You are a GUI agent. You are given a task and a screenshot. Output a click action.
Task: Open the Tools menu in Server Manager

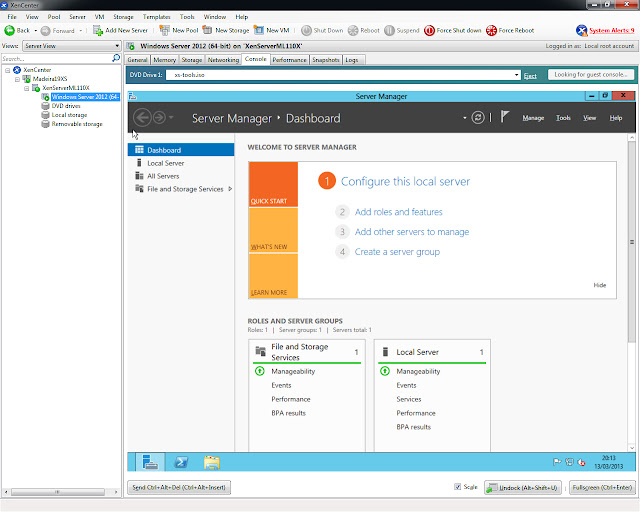(563, 118)
